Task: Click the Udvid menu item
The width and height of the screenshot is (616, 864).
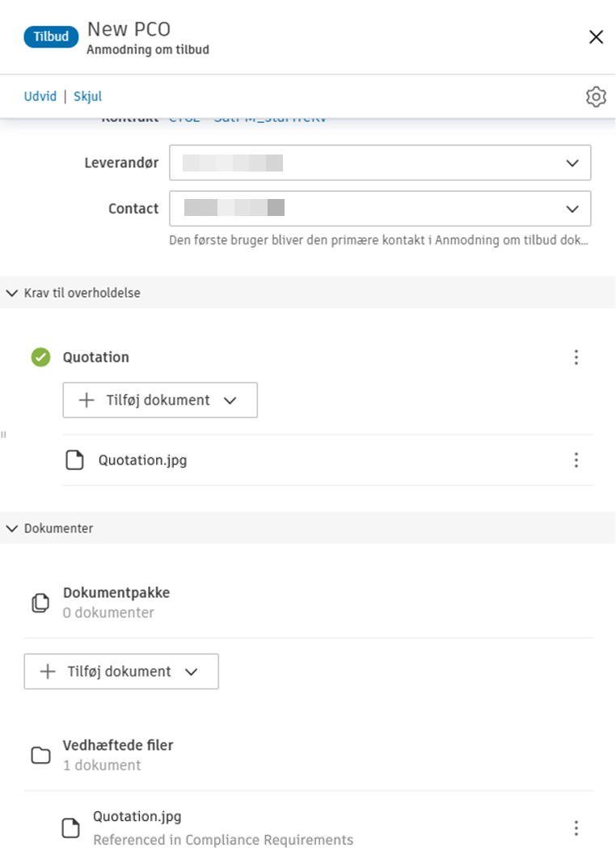Action: (x=40, y=96)
